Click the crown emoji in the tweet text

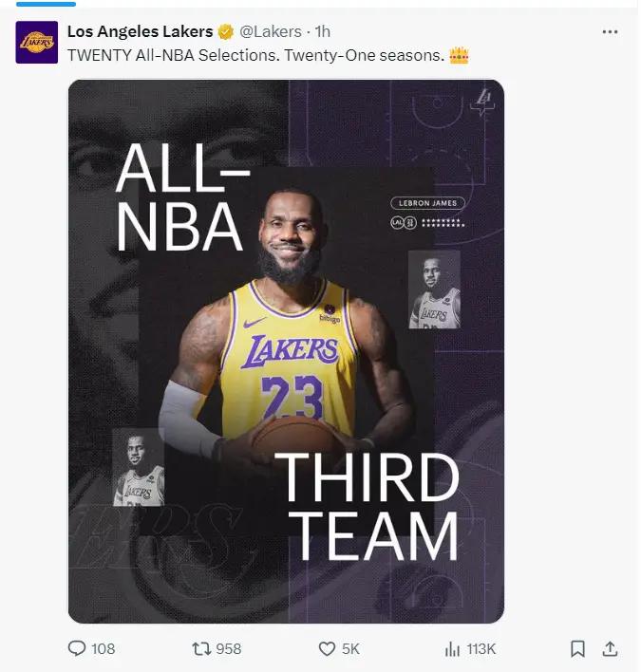coord(460,56)
